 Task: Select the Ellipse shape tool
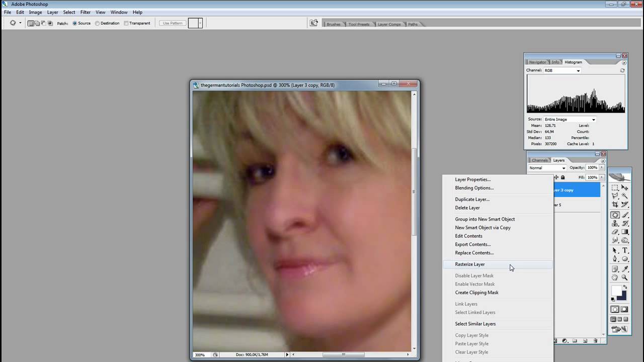tap(625, 258)
